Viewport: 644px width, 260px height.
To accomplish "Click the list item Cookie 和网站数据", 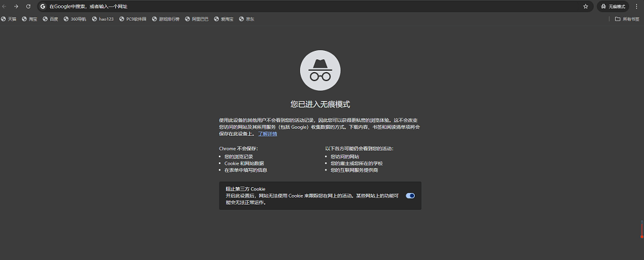I will [x=244, y=163].
